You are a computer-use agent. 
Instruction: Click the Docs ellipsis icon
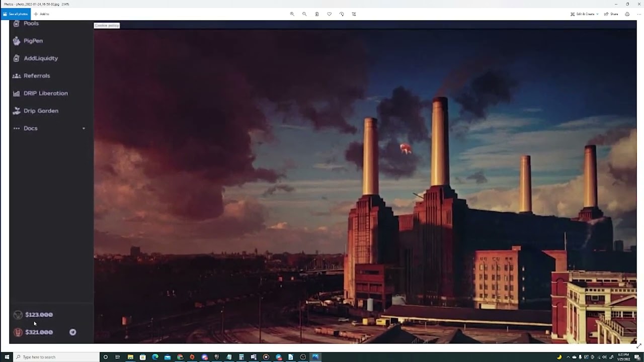tap(17, 128)
